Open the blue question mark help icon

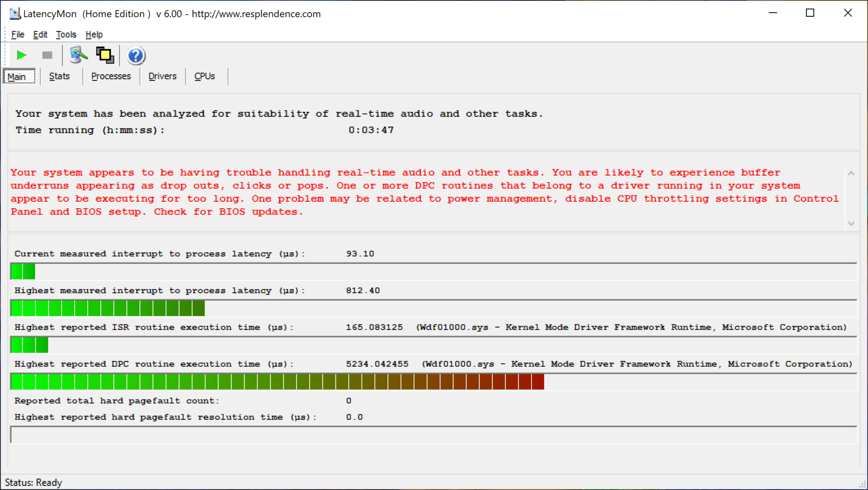(x=136, y=56)
